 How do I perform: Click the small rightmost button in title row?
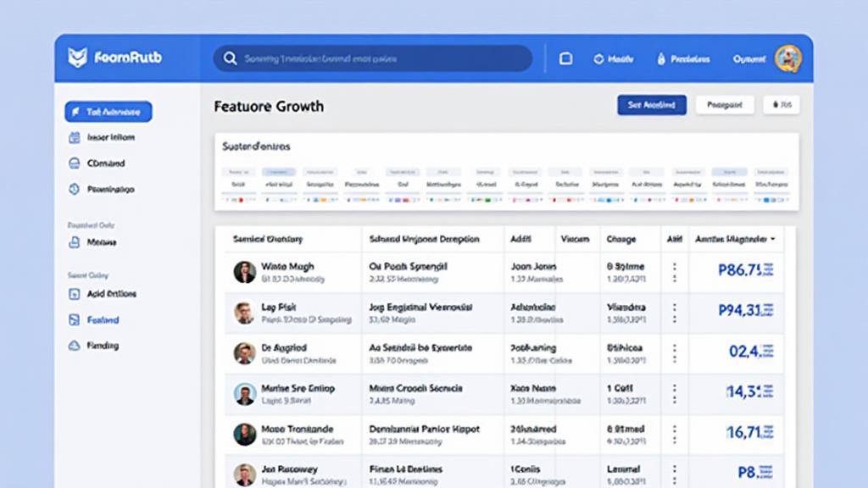pos(781,105)
